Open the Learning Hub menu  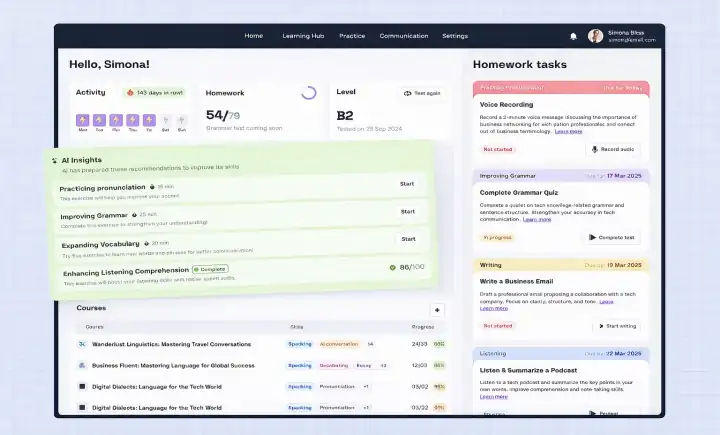tap(303, 36)
